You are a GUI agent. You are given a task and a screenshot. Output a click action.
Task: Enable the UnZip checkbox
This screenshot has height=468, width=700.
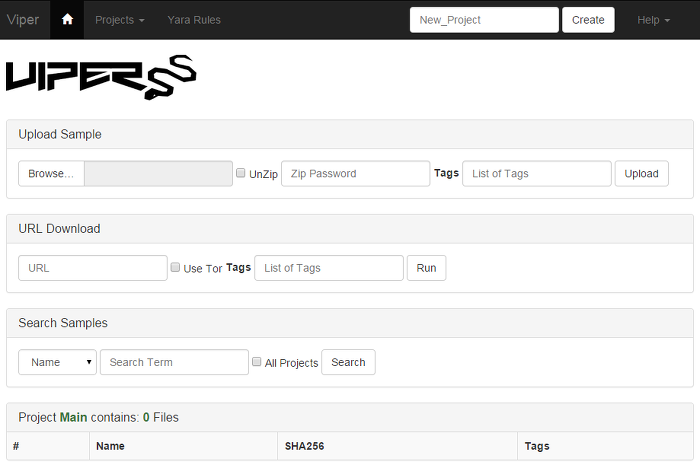click(x=241, y=173)
